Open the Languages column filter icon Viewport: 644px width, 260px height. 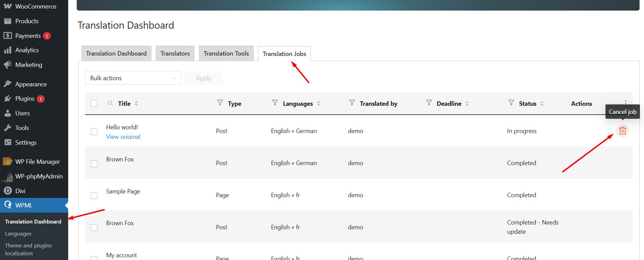click(x=275, y=103)
